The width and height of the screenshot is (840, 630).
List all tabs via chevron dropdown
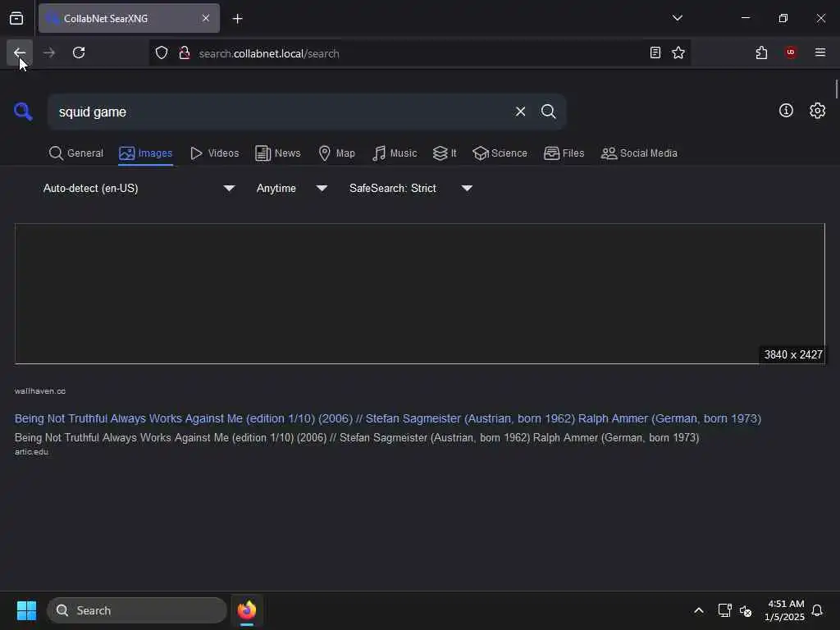tap(677, 18)
